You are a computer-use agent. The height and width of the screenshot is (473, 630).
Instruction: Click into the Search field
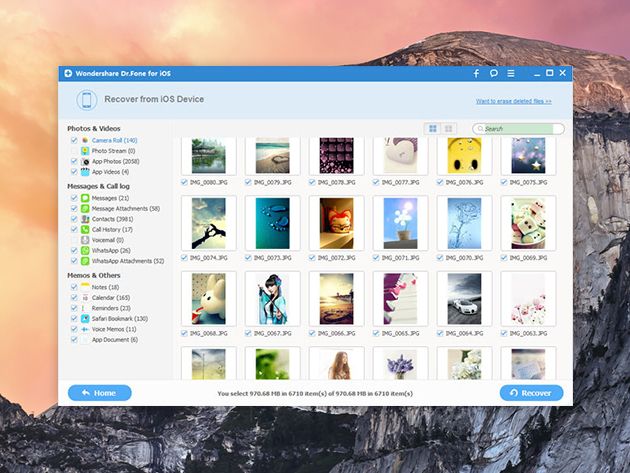point(522,129)
